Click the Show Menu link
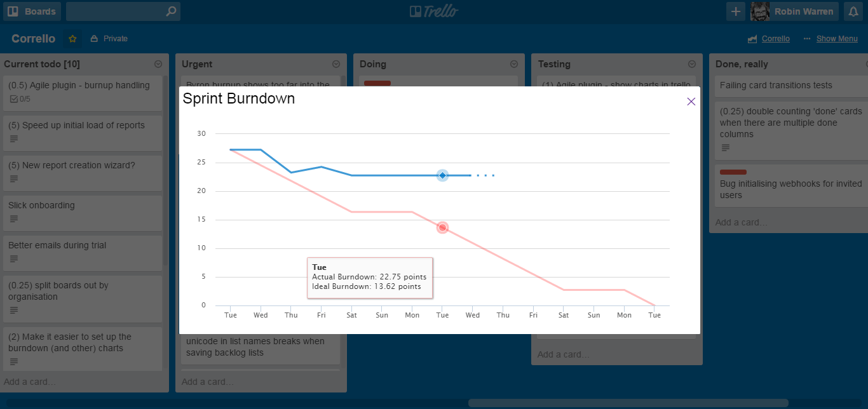The image size is (868, 409). (x=837, y=39)
